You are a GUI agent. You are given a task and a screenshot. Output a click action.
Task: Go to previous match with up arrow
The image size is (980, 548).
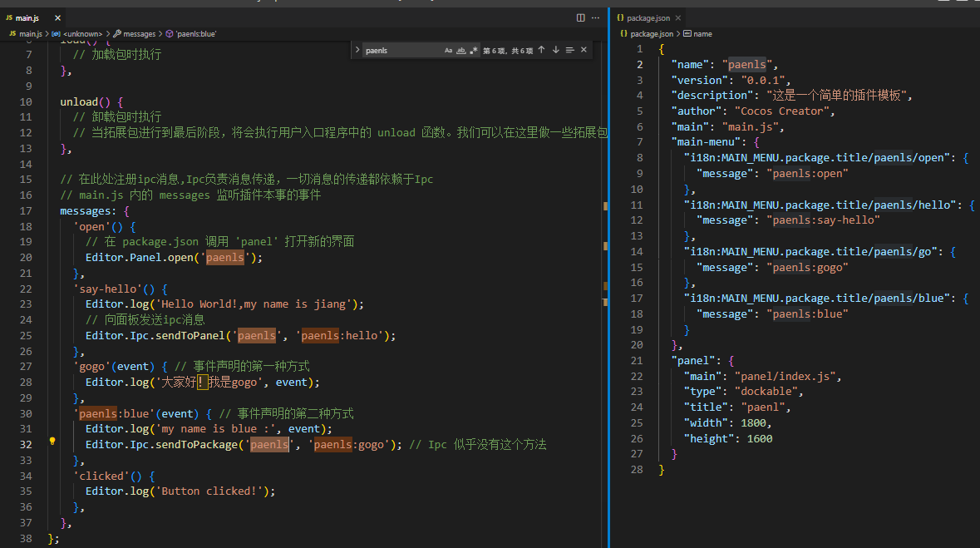541,50
